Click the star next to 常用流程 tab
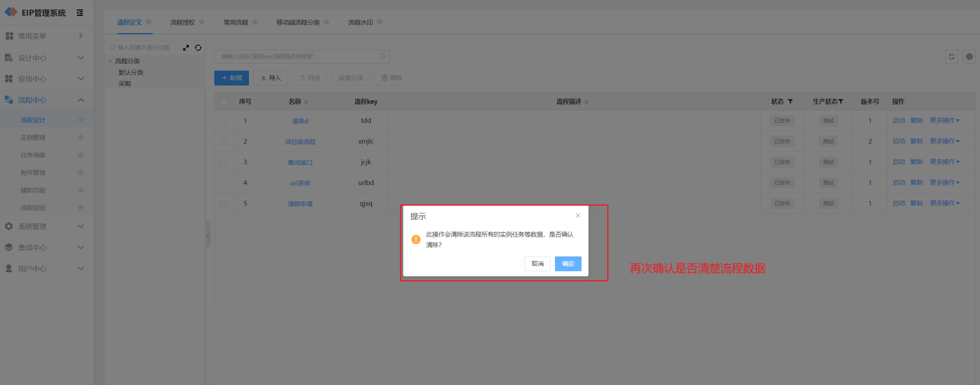This screenshot has width=980, height=385. click(255, 22)
